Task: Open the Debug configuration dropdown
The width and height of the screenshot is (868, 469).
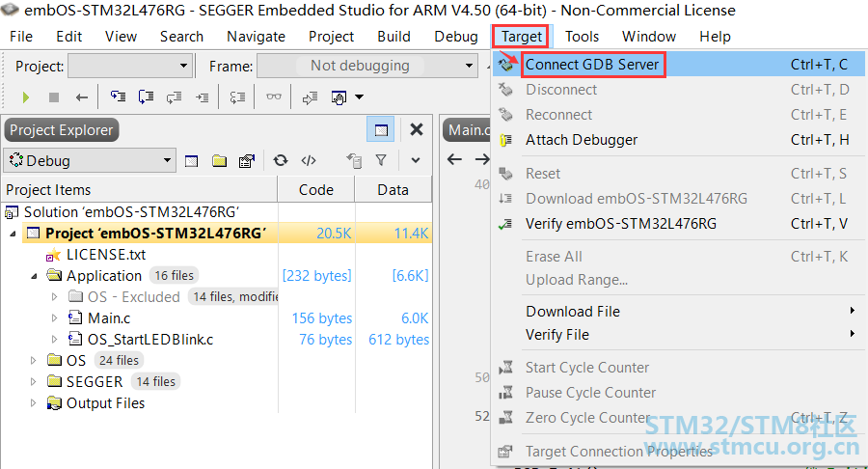Action: click(x=90, y=160)
